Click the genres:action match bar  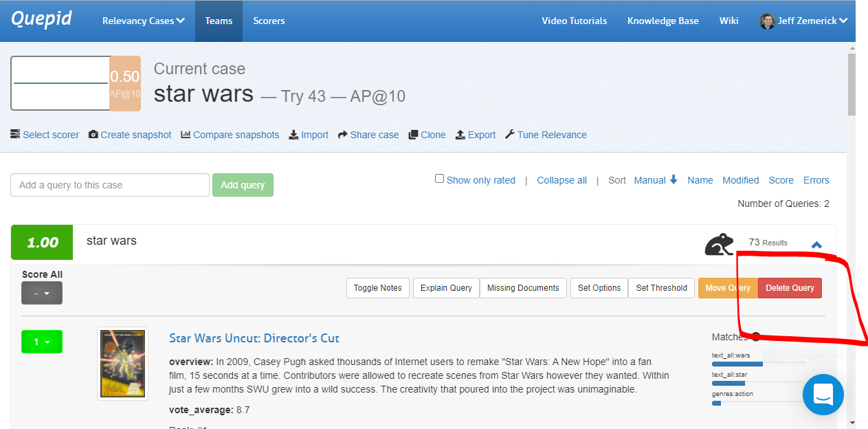coord(757,403)
